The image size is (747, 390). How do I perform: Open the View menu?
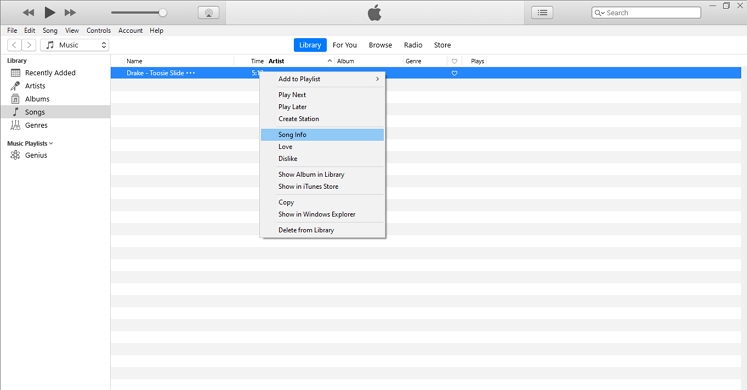[72, 30]
